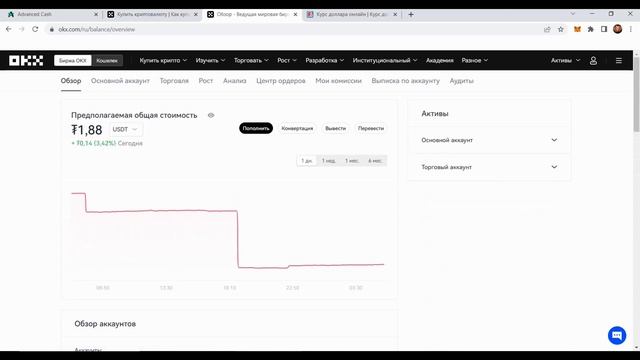The height and width of the screenshot is (360, 640).
Task: Open the user profile icon
Action: pos(593,60)
